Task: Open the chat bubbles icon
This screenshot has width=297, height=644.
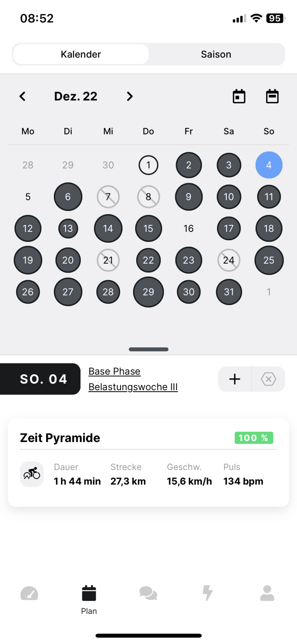Action: [148, 594]
